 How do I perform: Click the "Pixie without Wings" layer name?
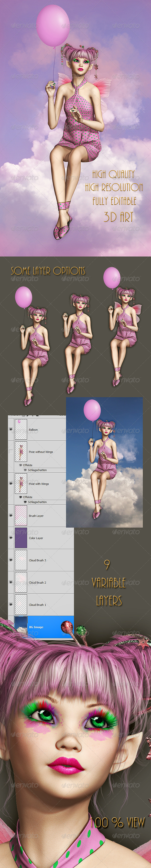click(x=41, y=452)
